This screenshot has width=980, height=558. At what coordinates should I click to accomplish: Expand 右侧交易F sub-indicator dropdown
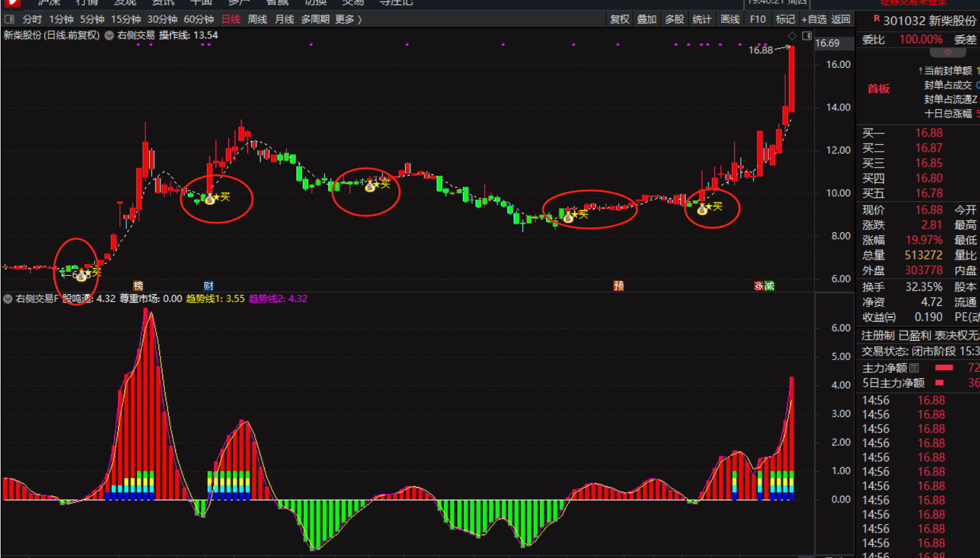click(x=8, y=298)
